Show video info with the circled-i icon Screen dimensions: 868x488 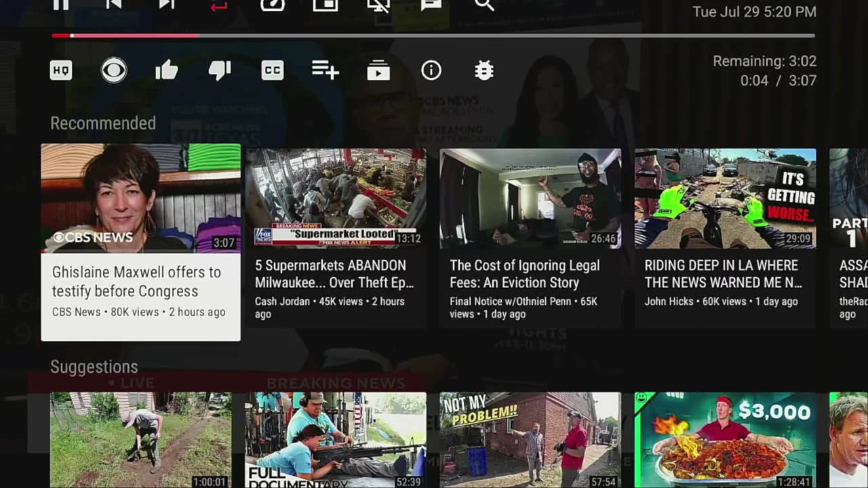[431, 70]
